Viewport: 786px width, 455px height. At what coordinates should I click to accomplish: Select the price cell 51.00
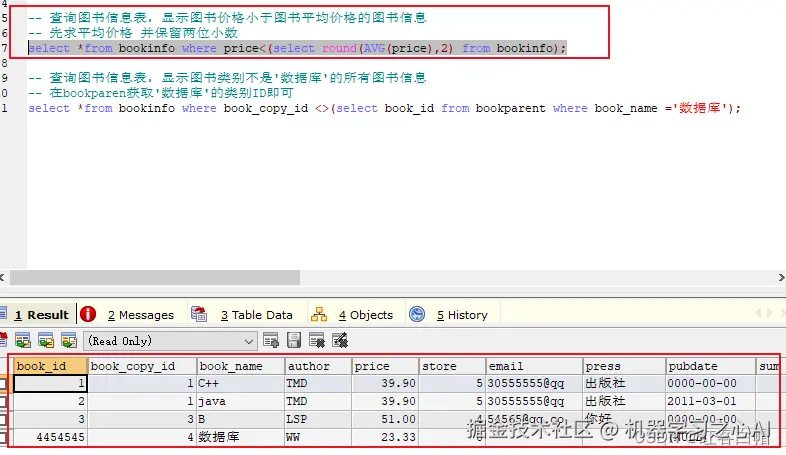(x=385, y=419)
